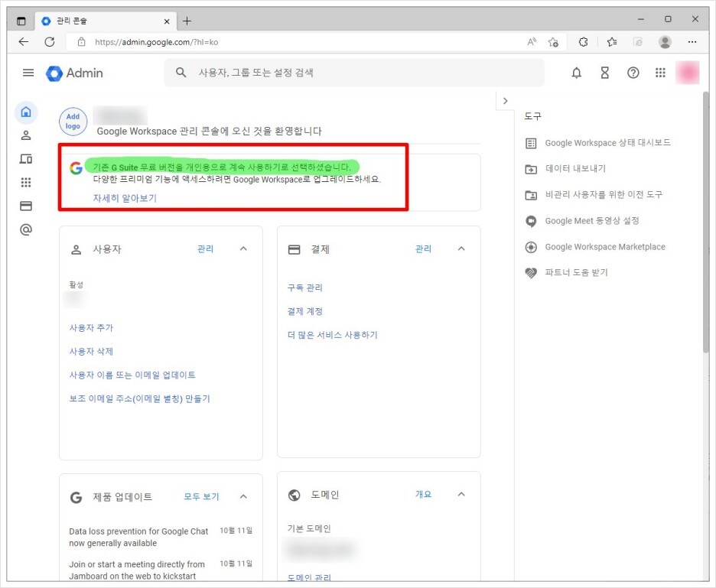
Task: Click 보조 이메일 주소 만들기 link
Action: point(139,398)
